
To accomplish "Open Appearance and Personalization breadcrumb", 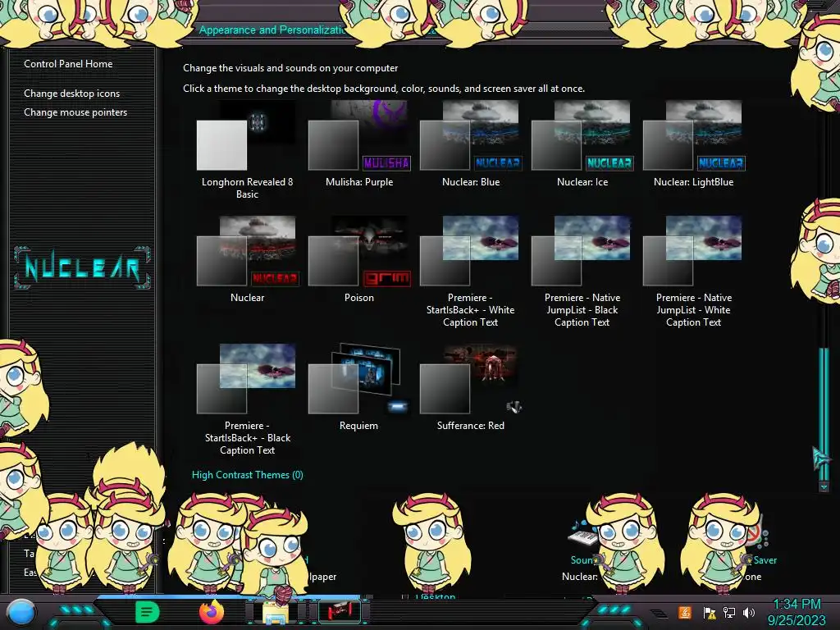I will tap(273, 30).
